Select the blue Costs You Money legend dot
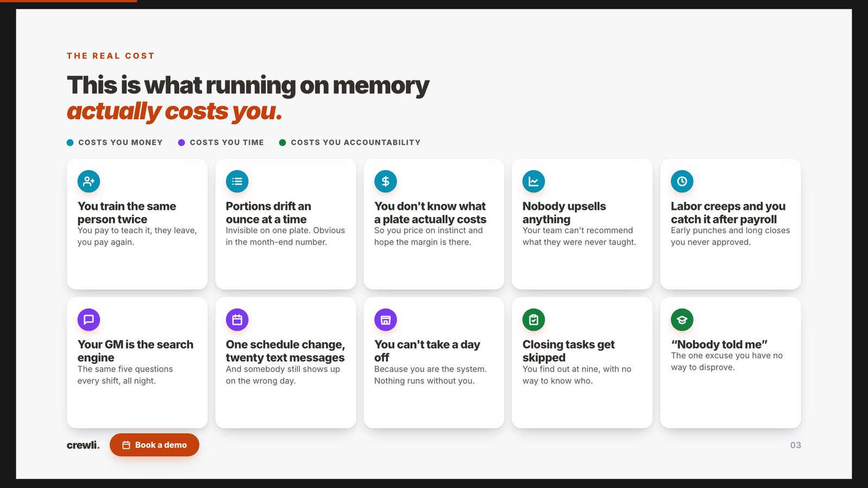This screenshot has width=868, height=488. tap(70, 143)
